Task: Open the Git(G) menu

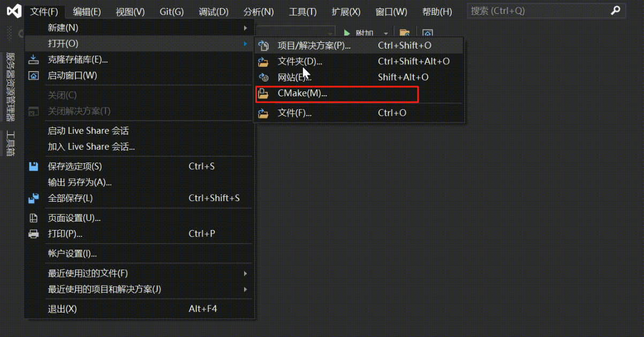Action: 172,12
